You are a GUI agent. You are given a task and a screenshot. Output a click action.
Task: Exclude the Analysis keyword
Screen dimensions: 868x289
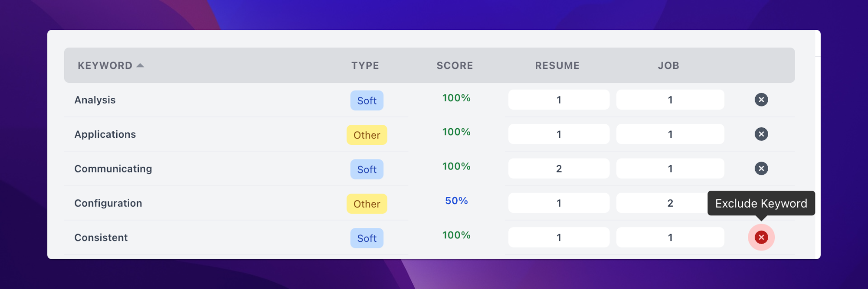(761, 100)
